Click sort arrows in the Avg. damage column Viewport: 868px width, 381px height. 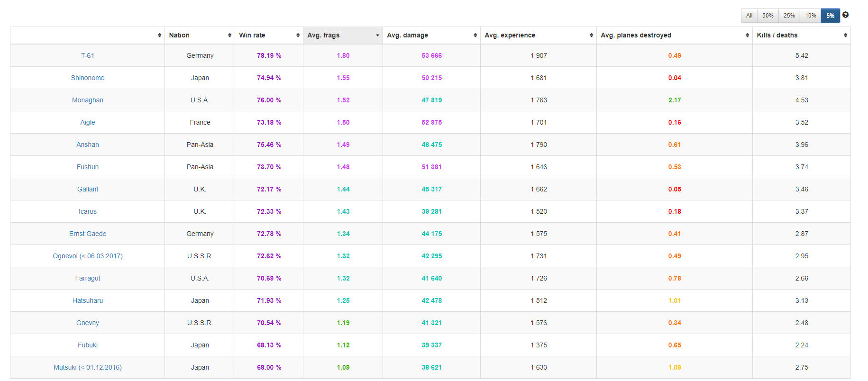point(475,36)
